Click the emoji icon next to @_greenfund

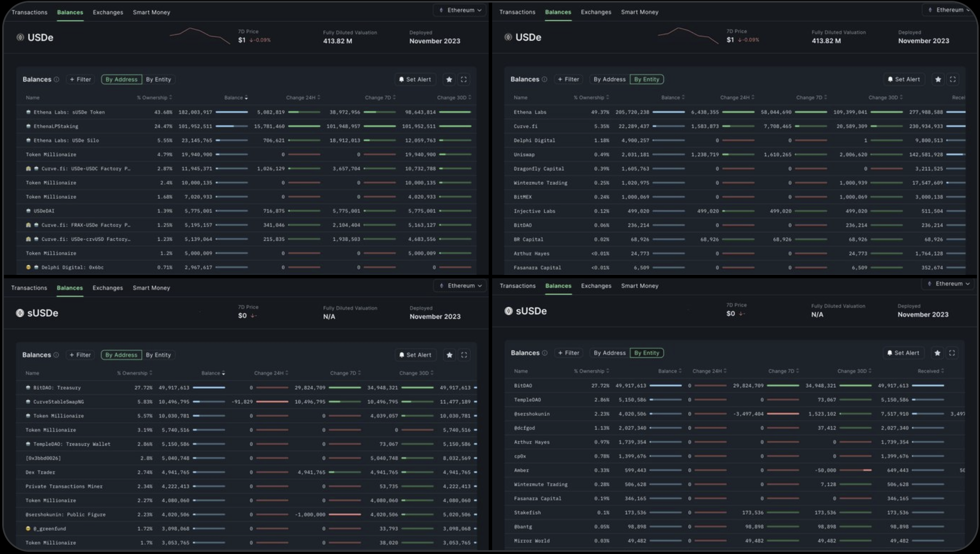coord(28,529)
